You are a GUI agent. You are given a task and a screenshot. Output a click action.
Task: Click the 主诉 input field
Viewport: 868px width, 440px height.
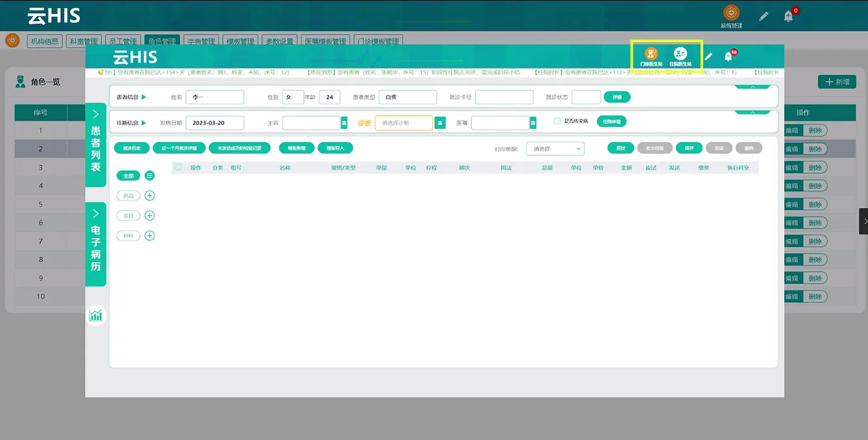pyautogui.click(x=311, y=123)
